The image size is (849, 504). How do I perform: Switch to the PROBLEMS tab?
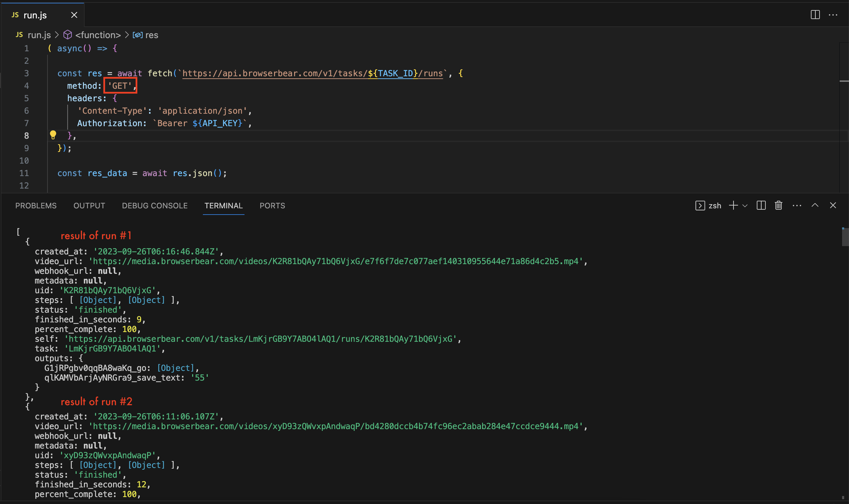(36, 205)
